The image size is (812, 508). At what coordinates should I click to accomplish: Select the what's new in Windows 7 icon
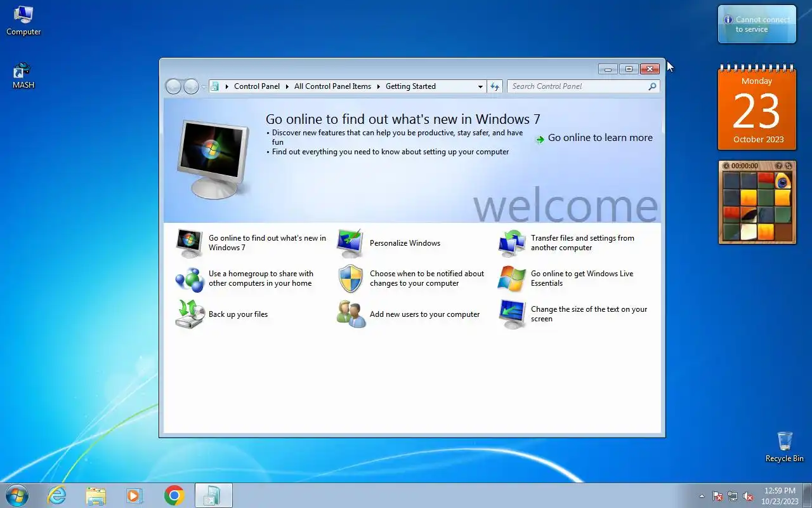pyautogui.click(x=190, y=243)
